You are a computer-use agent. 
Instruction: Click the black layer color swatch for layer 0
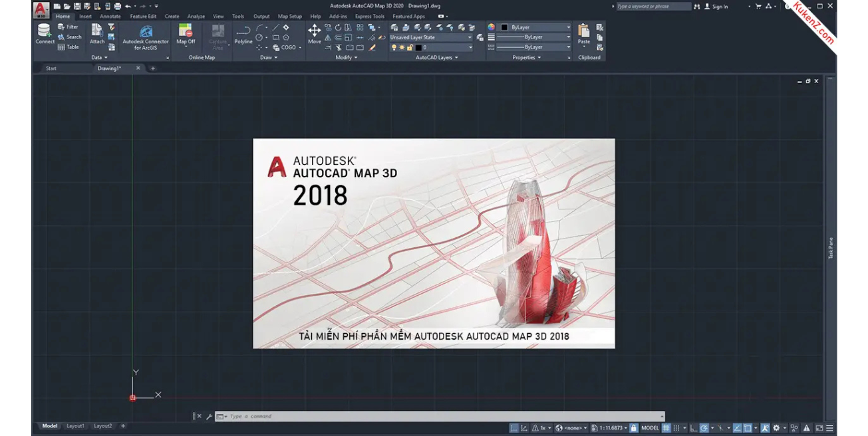[418, 47]
